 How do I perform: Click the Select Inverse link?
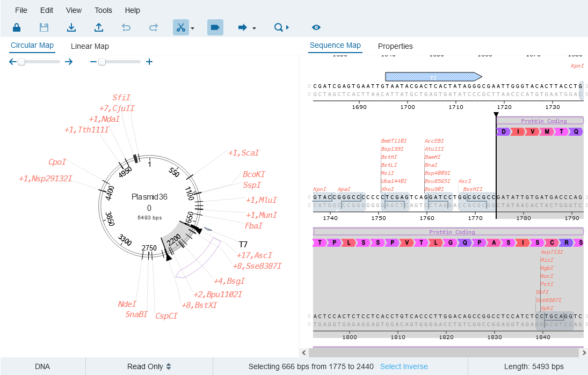click(404, 366)
